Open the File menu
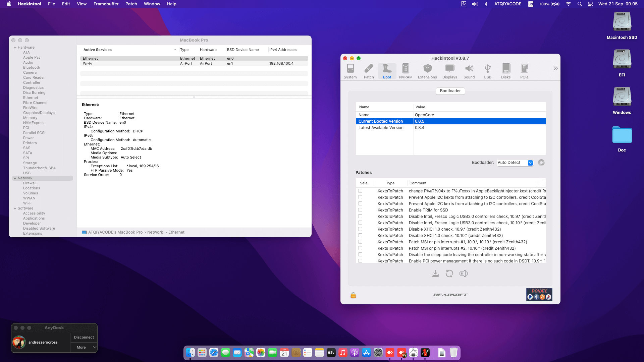This screenshot has width=644, height=362. point(51,4)
